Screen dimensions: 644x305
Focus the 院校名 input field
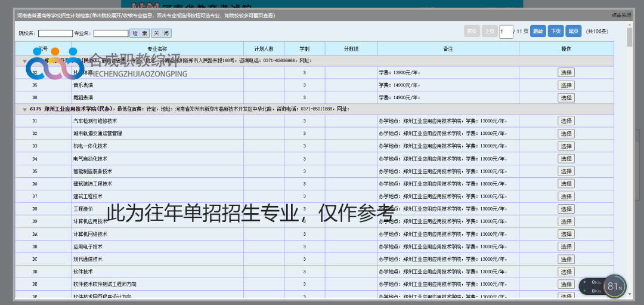pyautogui.click(x=55, y=33)
